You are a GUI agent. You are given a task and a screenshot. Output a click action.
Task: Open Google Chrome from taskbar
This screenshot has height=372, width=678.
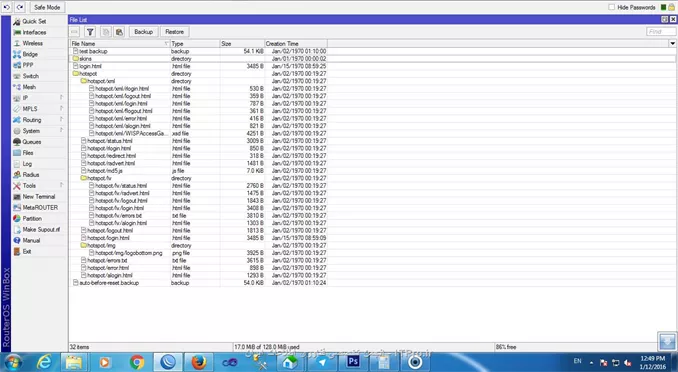coord(137,362)
